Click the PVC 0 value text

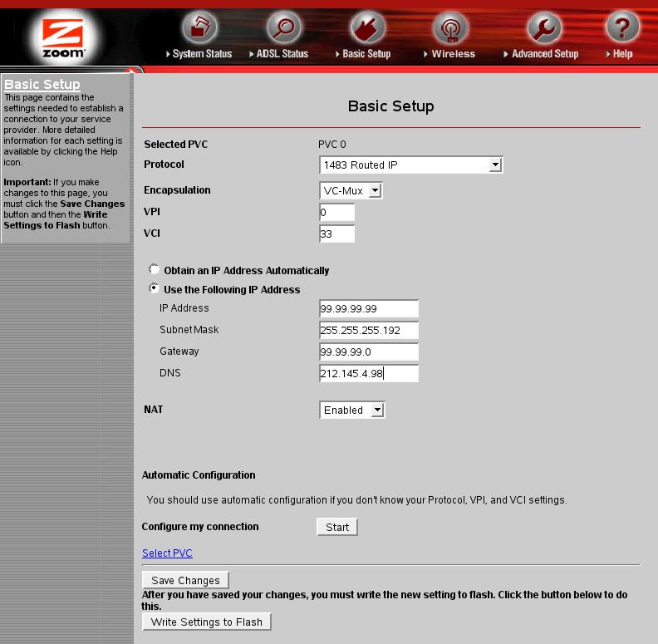pos(332,145)
